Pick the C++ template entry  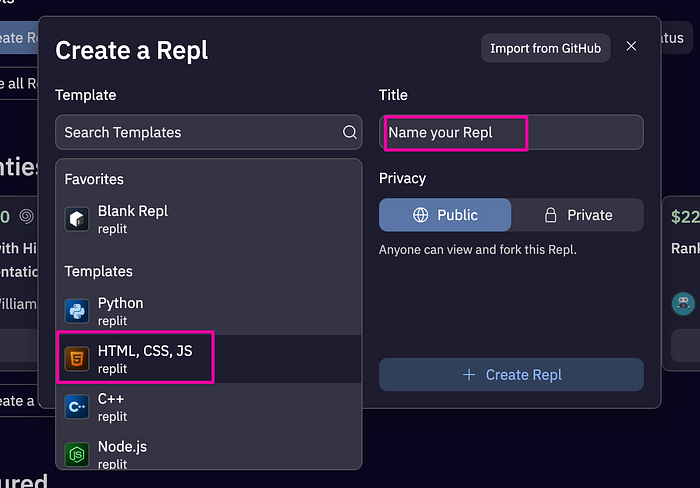tap(209, 407)
